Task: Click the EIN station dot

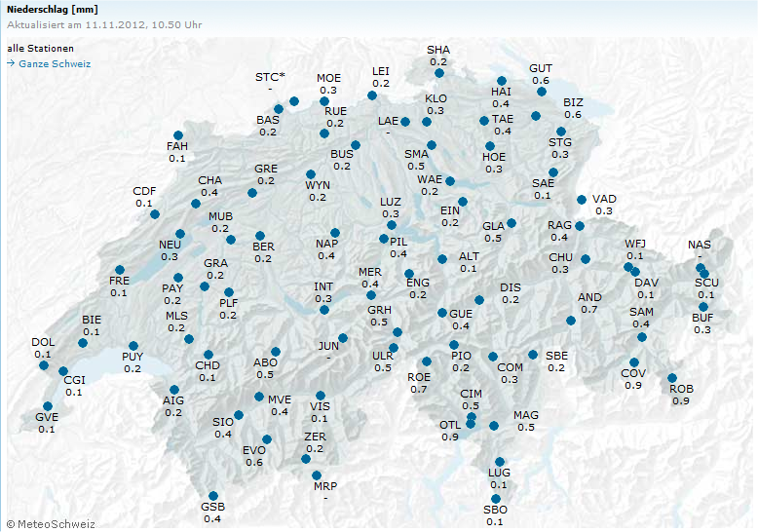Action: 463,201
